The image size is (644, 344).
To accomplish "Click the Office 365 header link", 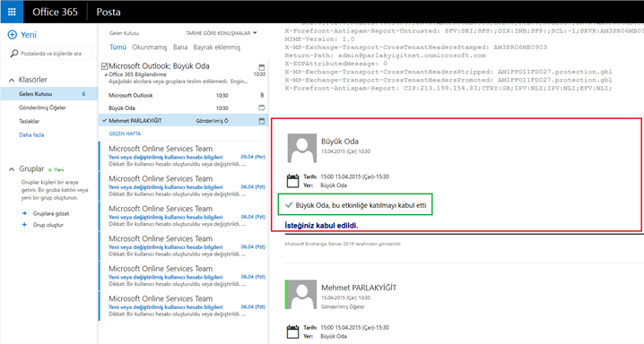I will 55,12.
